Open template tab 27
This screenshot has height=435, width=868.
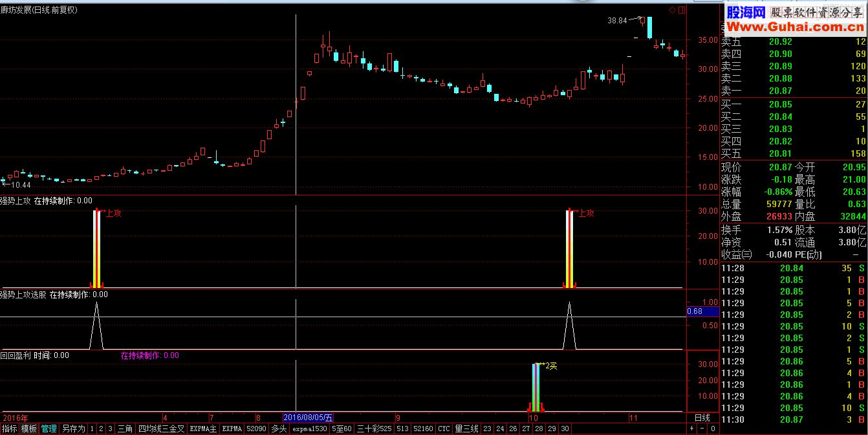coord(526,429)
